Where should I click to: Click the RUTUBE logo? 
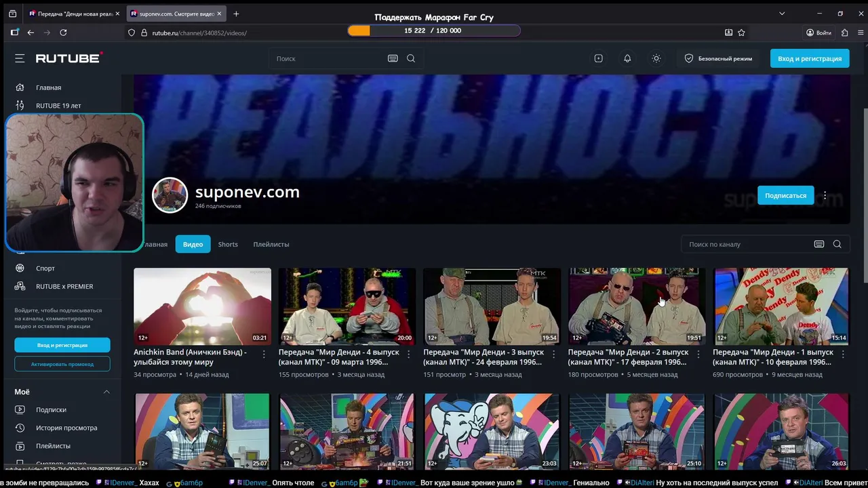[69, 58]
